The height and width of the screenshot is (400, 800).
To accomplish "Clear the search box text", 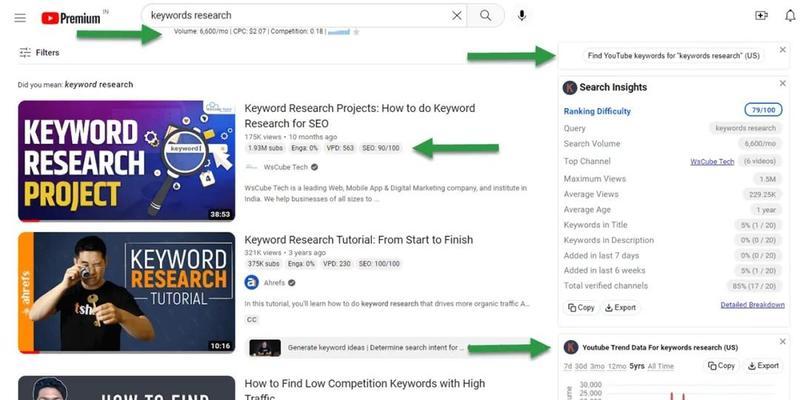I will (x=457, y=16).
